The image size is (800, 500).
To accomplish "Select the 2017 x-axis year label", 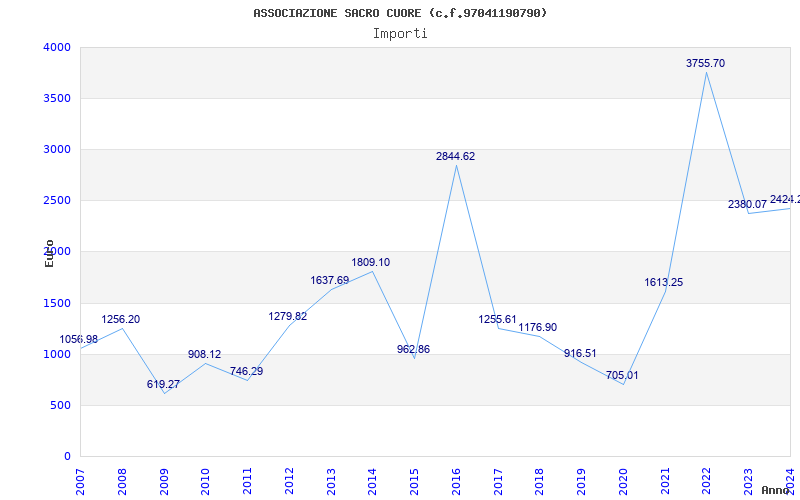I will click(x=498, y=482).
